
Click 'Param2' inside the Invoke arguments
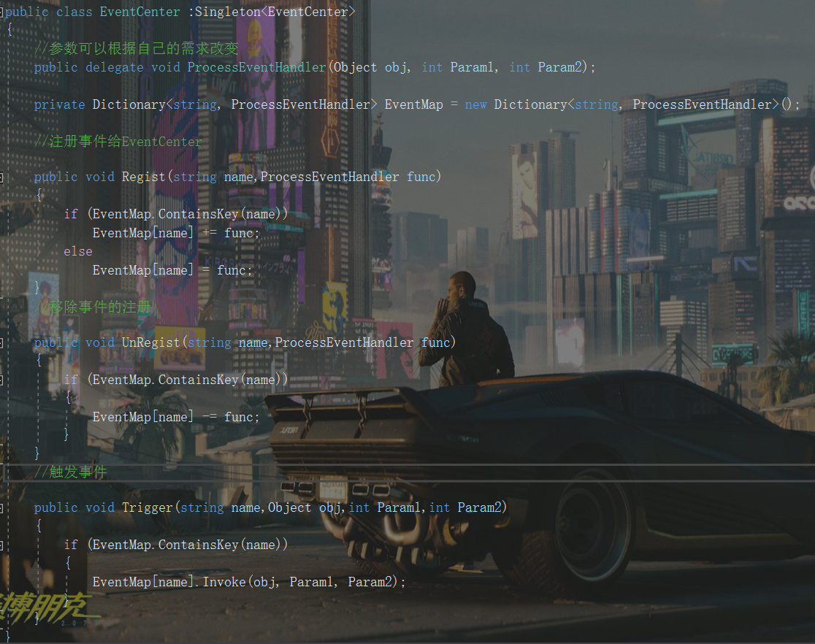pyautogui.click(x=370, y=582)
